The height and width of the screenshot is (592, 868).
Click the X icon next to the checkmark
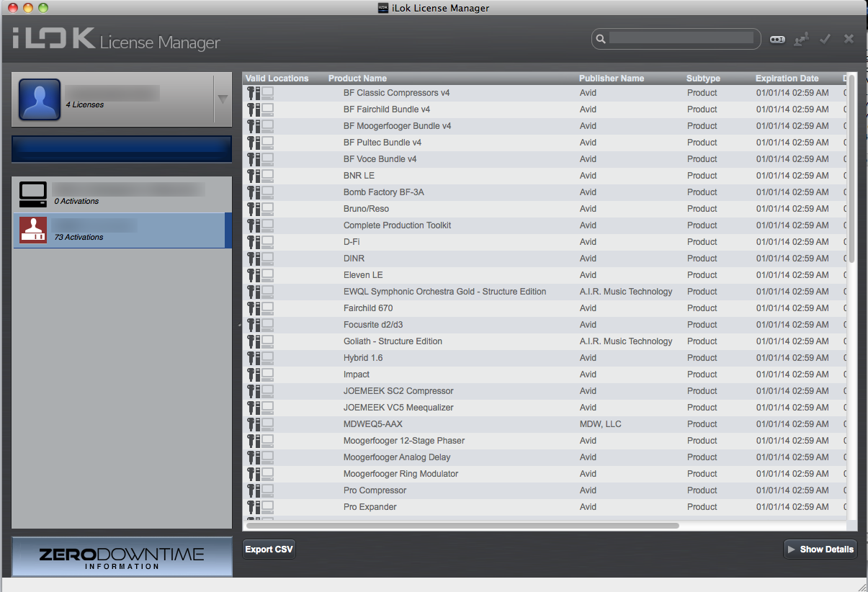pos(849,39)
